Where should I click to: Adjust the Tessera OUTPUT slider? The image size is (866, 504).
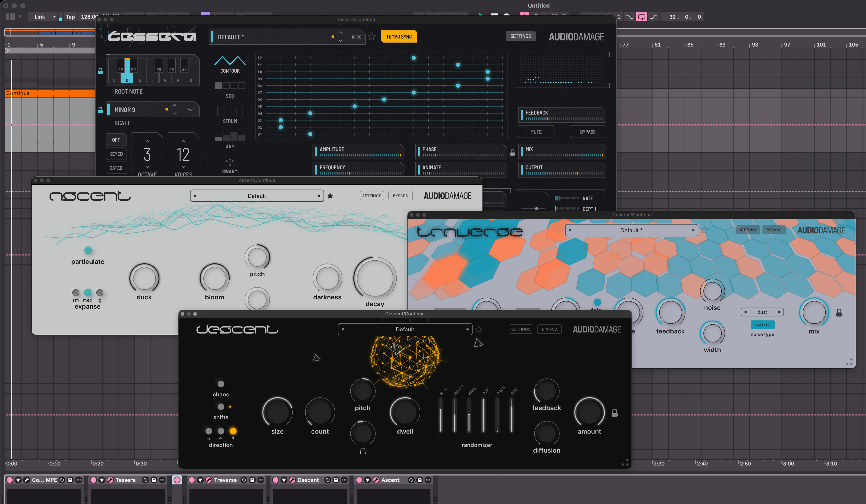click(x=562, y=170)
